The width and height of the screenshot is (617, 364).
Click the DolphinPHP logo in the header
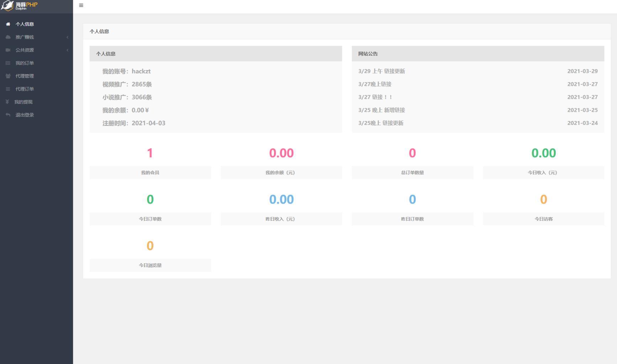(20, 6)
